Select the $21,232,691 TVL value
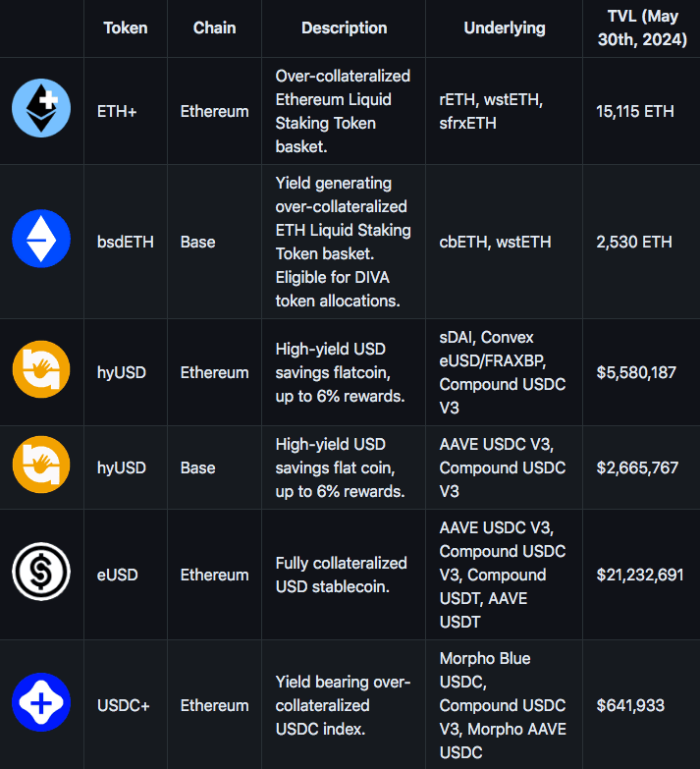700x769 pixels. tap(640, 575)
